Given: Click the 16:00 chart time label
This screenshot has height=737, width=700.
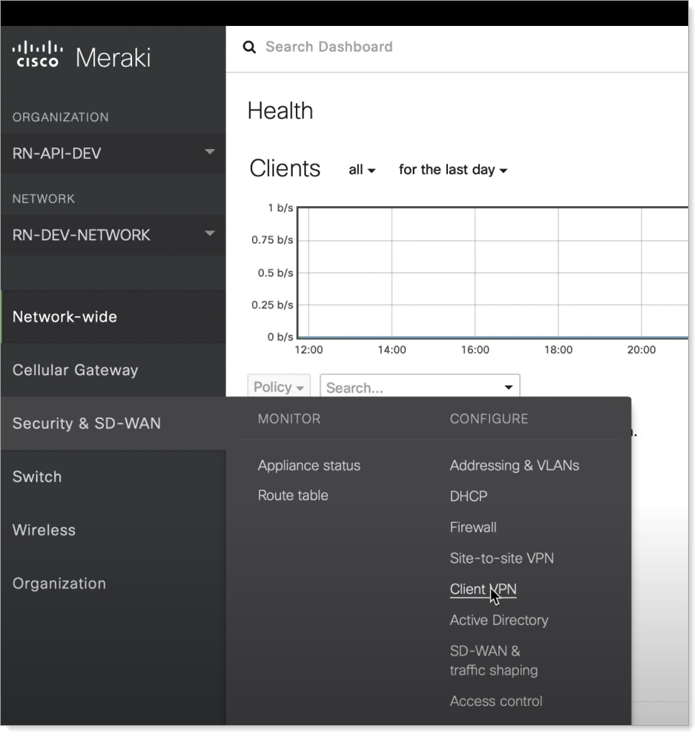Looking at the screenshot, I should point(475,350).
